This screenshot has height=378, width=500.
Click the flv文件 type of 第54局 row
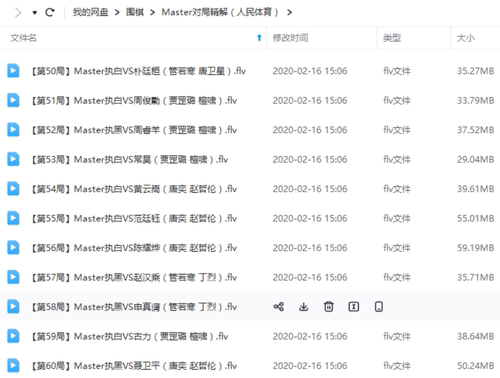(397, 189)
